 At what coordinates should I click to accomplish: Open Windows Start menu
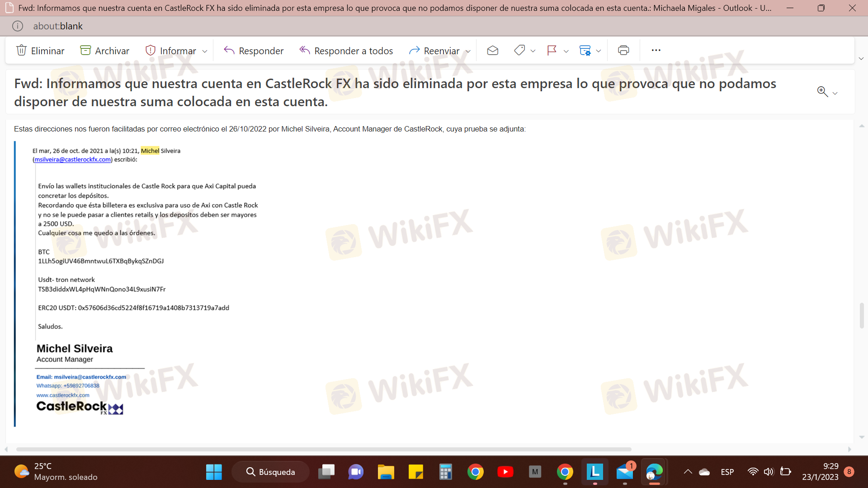point(214,472)
